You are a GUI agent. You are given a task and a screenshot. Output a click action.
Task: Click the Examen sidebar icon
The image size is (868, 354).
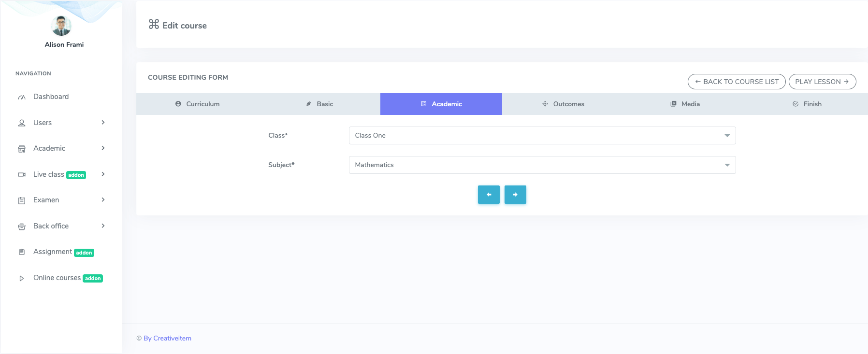[x=22, y=200]
